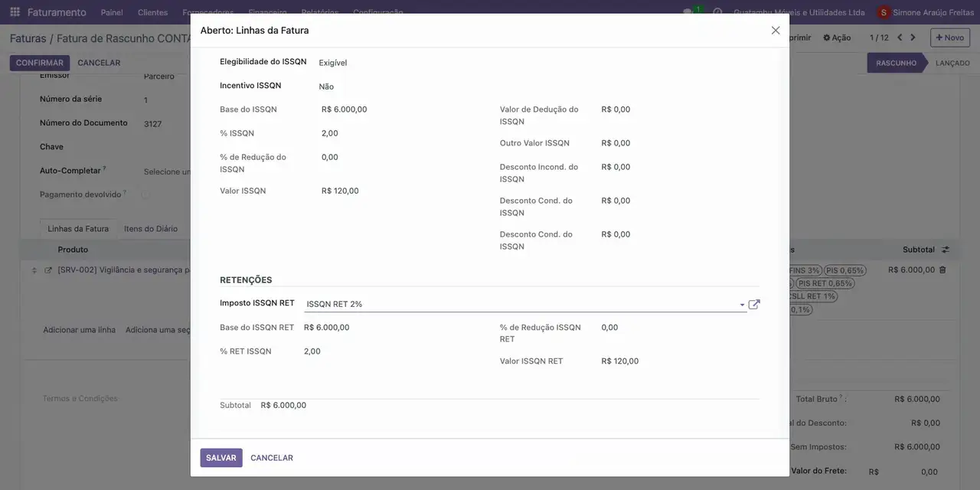This screenshot has width=980, height=490.
Task: Go to the previous record chevron
Action: click(x=900, y=38)
